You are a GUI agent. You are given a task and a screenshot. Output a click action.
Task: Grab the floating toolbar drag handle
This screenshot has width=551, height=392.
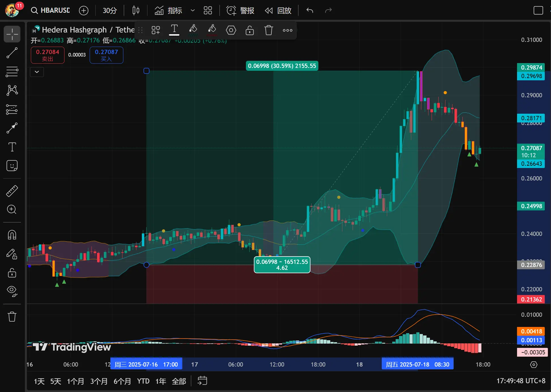point(140,30)
